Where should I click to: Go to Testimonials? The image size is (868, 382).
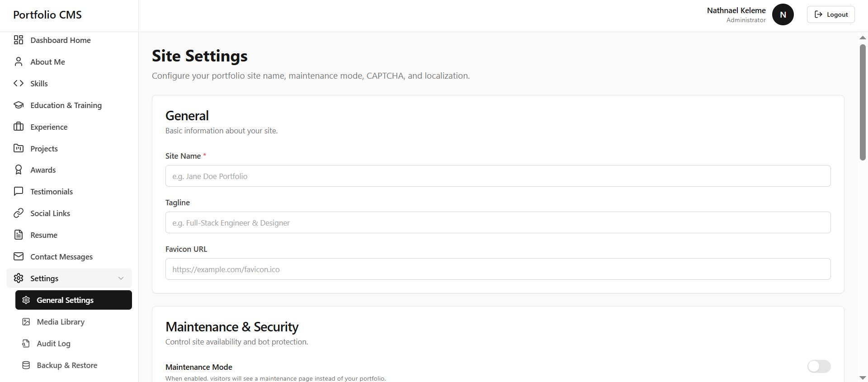point(69,192)
